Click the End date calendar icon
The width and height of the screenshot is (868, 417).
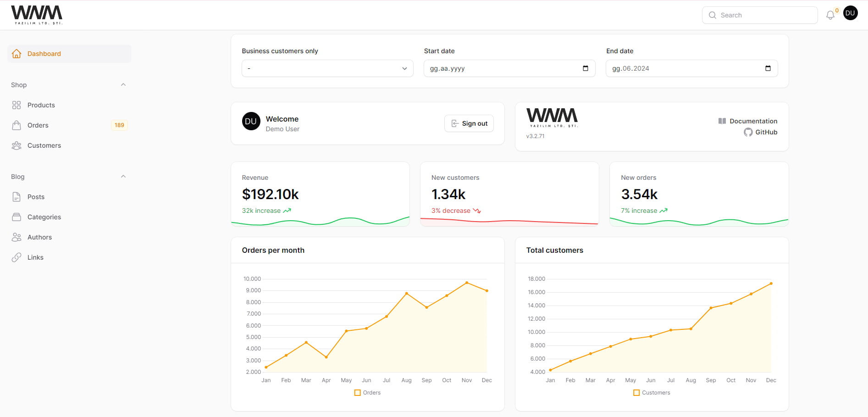pyautogui.click(x=768, y=68)
